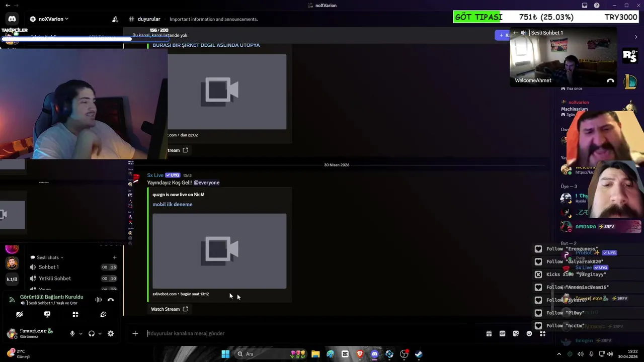Open the GIF picker icon
The width and height of the screenshot is (644, 362).
(502, 333)
